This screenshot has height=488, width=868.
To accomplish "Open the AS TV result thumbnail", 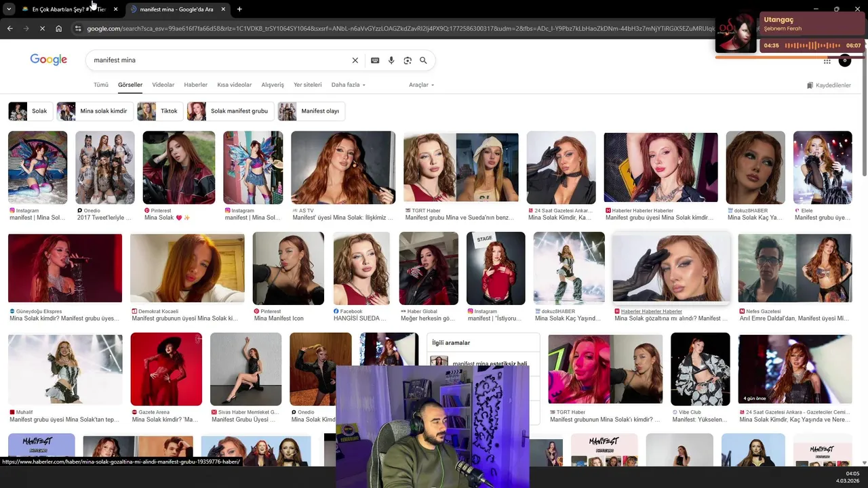I will [343, 167].
